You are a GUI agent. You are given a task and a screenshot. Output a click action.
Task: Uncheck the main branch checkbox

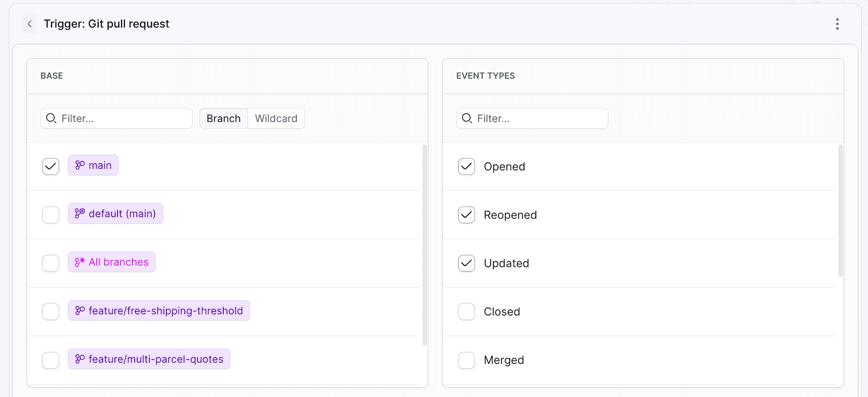click(51, 166)
